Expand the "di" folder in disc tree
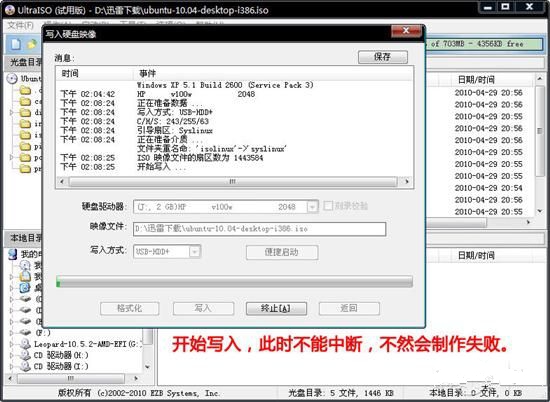This screenshot has height=402, width=550. (x=12, y=113)
